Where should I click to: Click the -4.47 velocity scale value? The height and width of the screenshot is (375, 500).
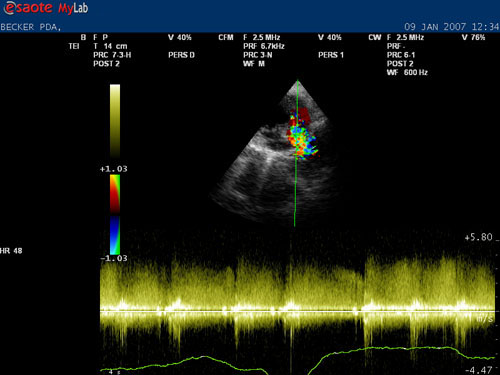click(x=479, y=370)
